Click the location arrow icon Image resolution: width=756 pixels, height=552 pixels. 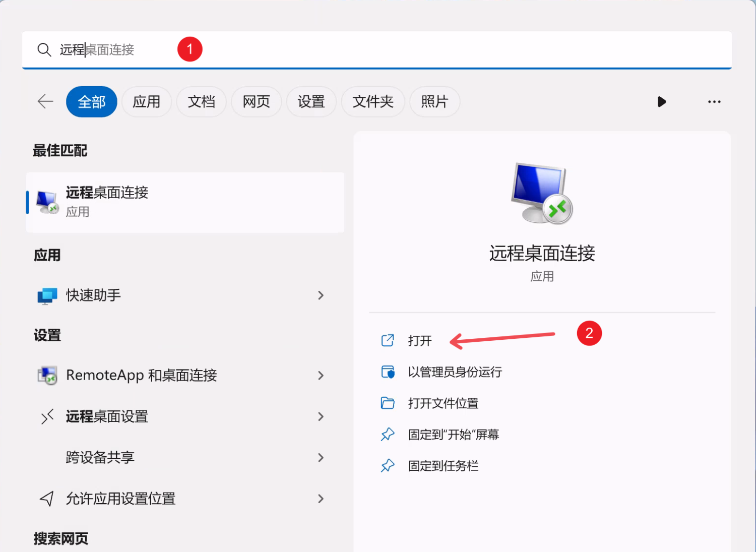pos(47,499)
